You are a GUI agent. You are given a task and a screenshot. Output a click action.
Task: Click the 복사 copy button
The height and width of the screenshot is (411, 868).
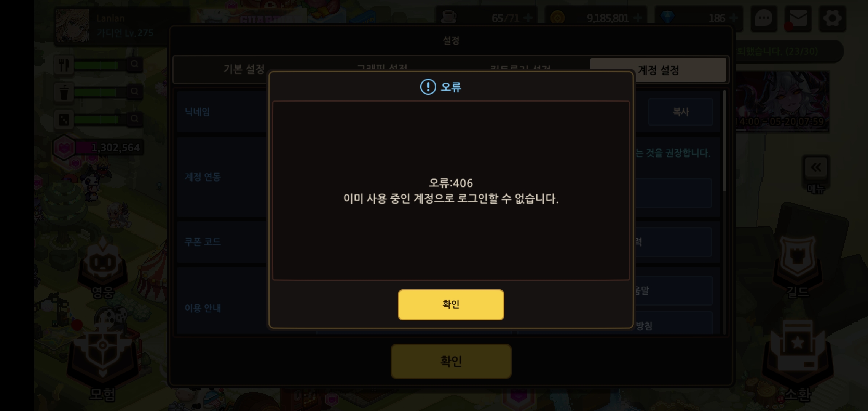tap(680, 112)
